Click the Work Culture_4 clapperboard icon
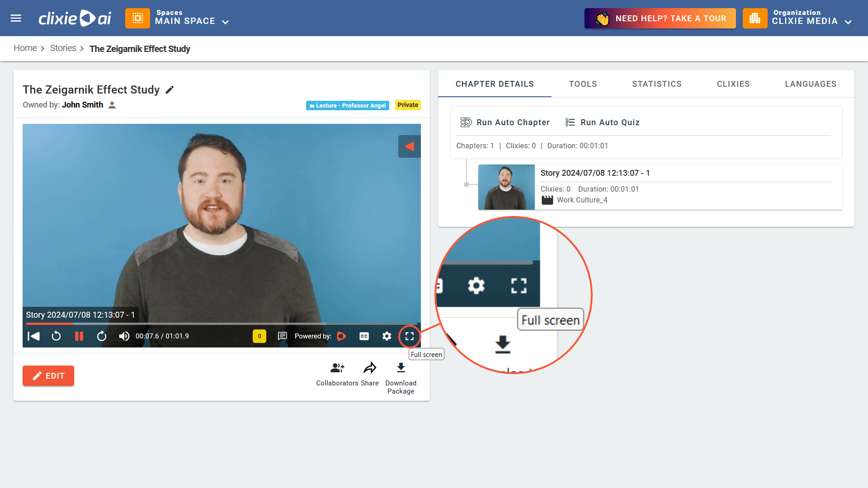Screen dimensions: 868x488 point(547,200)
